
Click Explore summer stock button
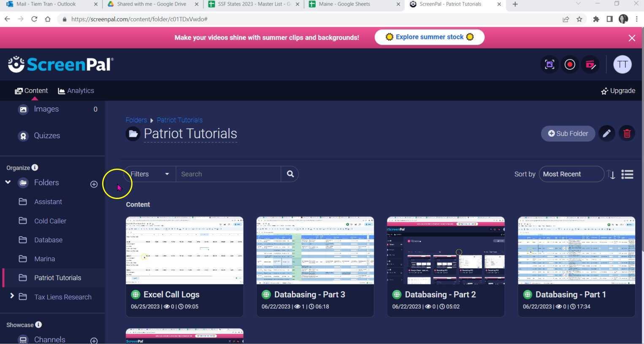click(429, 37)
